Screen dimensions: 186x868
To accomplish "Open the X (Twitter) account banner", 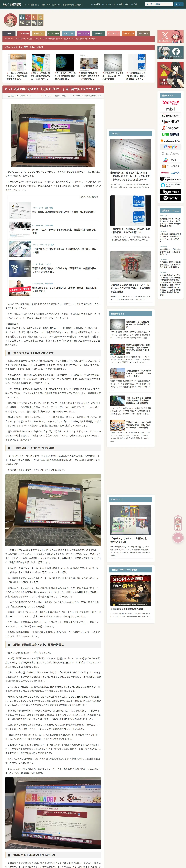I will pos(170,36).
